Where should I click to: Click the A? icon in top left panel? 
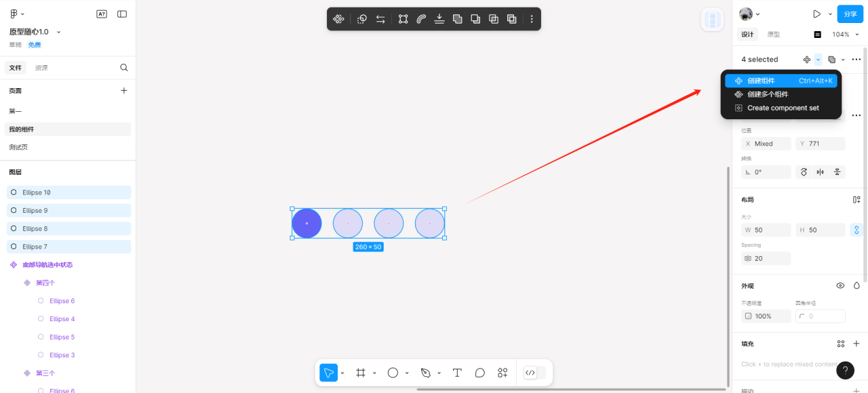pyautogui.click(x=102, y=14)
